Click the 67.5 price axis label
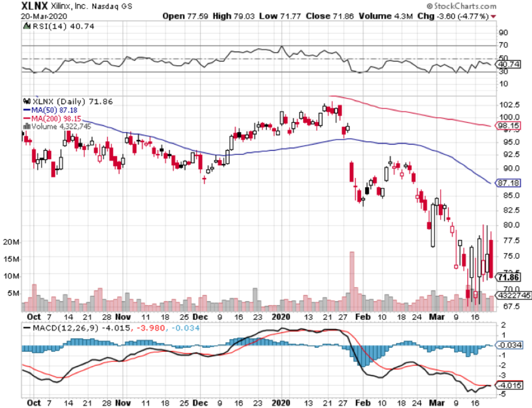 (x=511, y=306)
